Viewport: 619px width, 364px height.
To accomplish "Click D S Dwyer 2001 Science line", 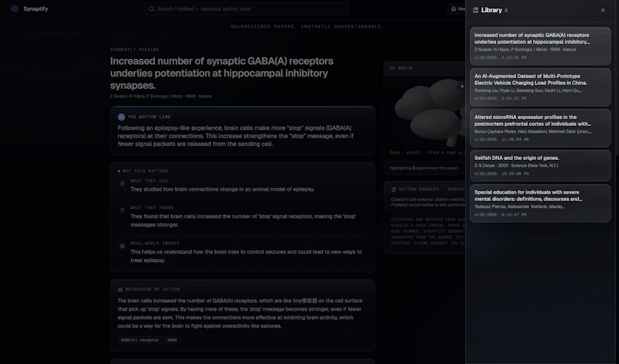I will pyautogui.click(x=516, y=165).
